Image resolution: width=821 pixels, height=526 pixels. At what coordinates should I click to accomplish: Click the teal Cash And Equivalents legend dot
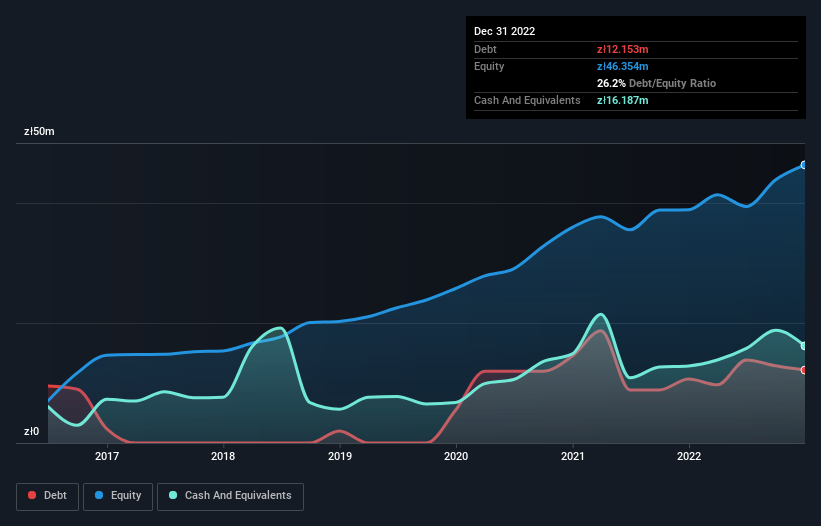[173, 495]
